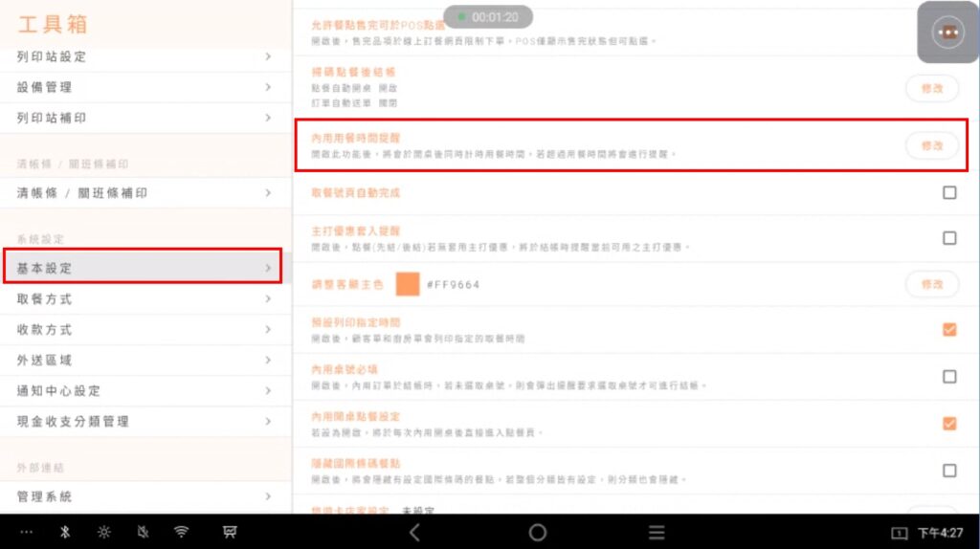The width and height of the screenshot is (980, 549).
Task: Click the orange #FF9664 color swatch
Action: (408, 284)
